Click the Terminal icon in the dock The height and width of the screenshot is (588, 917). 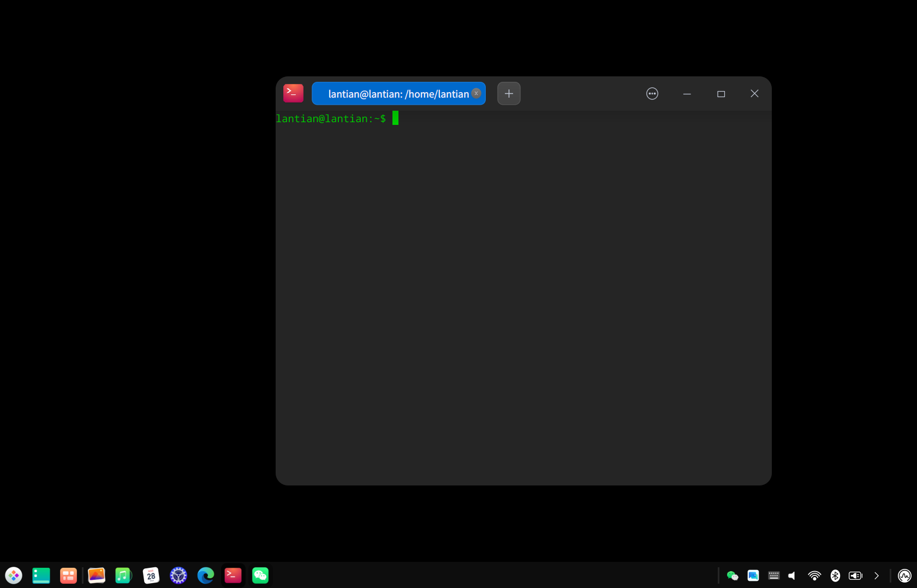point(233,575)
